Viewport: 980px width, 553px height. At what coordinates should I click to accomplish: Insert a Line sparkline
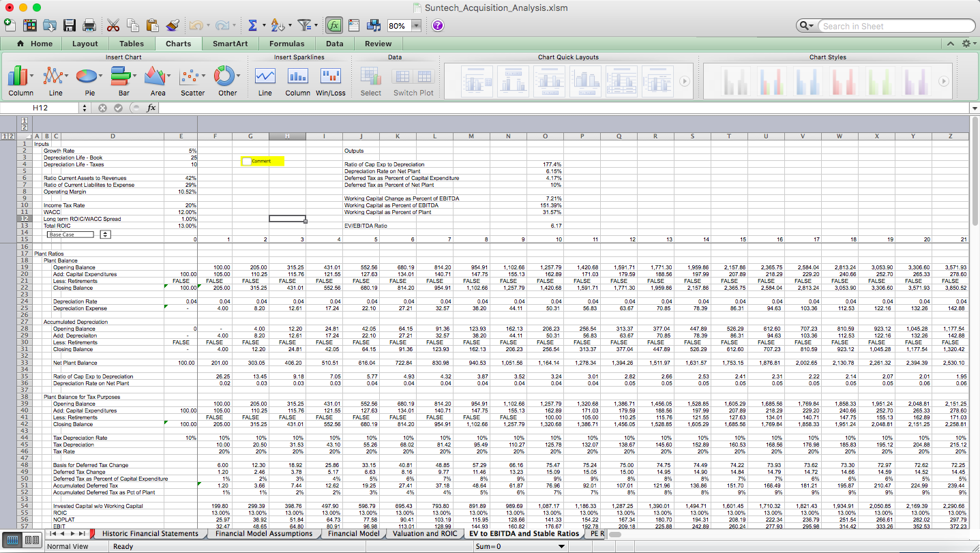265,77
